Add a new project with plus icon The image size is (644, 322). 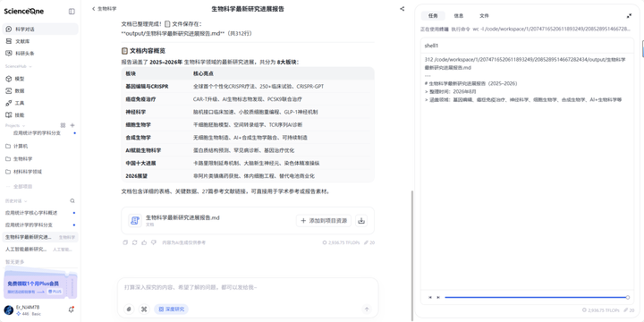point(72,125)
